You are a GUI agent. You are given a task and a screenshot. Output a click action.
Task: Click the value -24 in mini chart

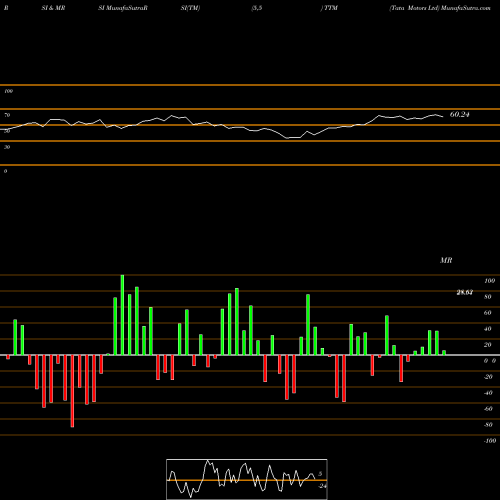tap(322, 486)
